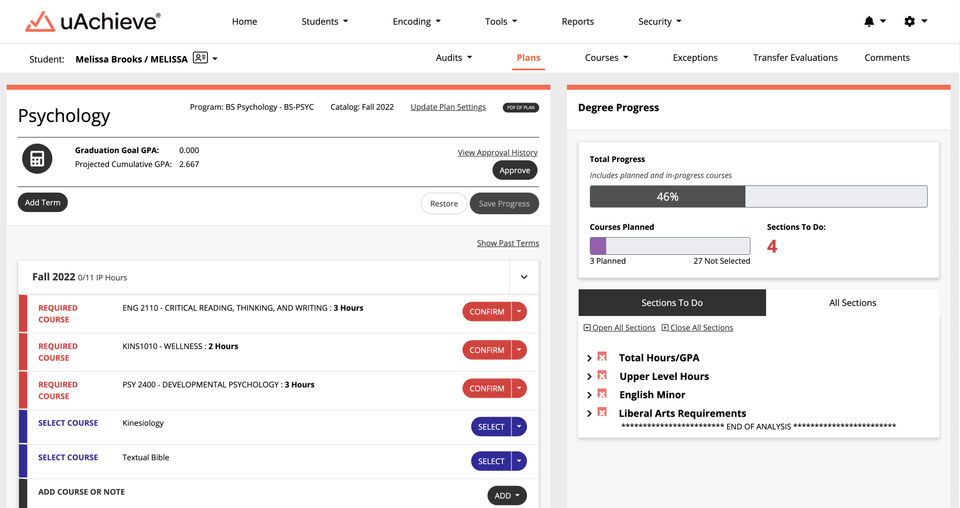Click the Approve button
The image size is (960, 508).
click(515, 170)
